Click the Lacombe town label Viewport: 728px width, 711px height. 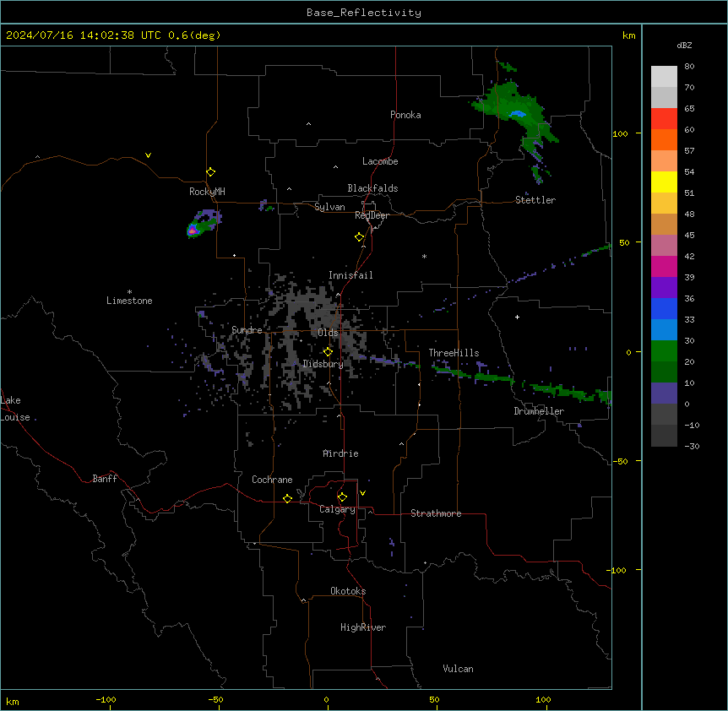pos(380,161)
